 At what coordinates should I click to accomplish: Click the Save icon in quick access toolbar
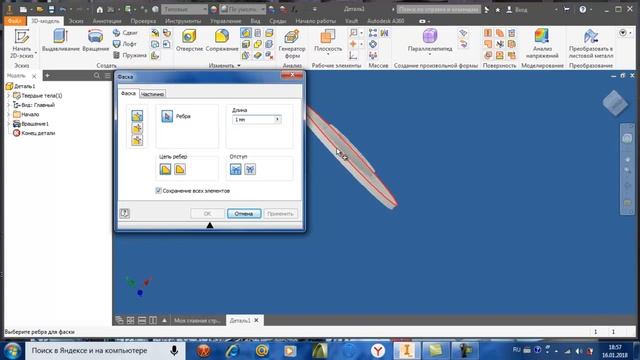pos(51,9)
